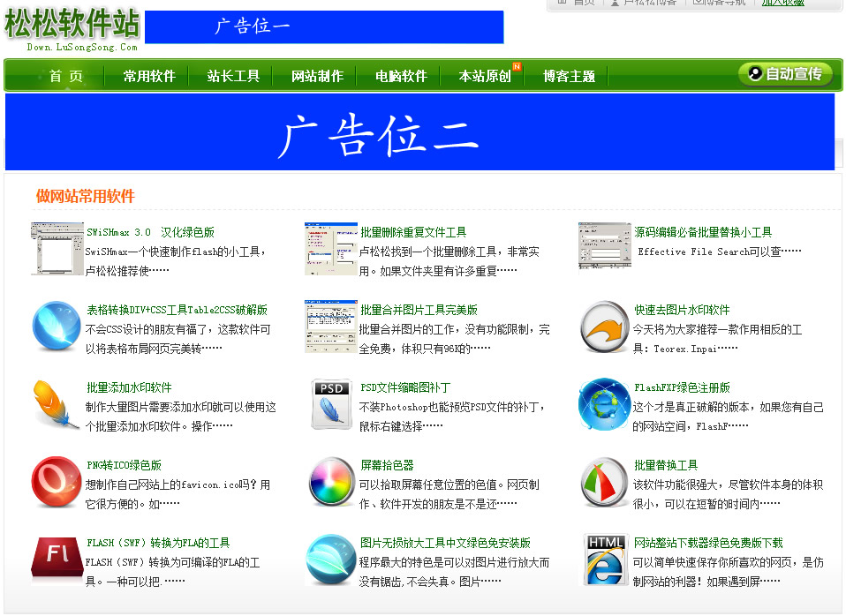Screen dimensions: 846x616
Task: Click the 广告位二 banner
Action: pos(419,131)
